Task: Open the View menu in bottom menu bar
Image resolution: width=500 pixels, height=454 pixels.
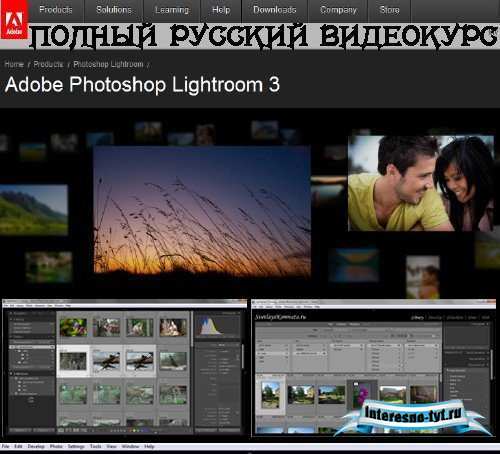Action: [x=111, y=446]
